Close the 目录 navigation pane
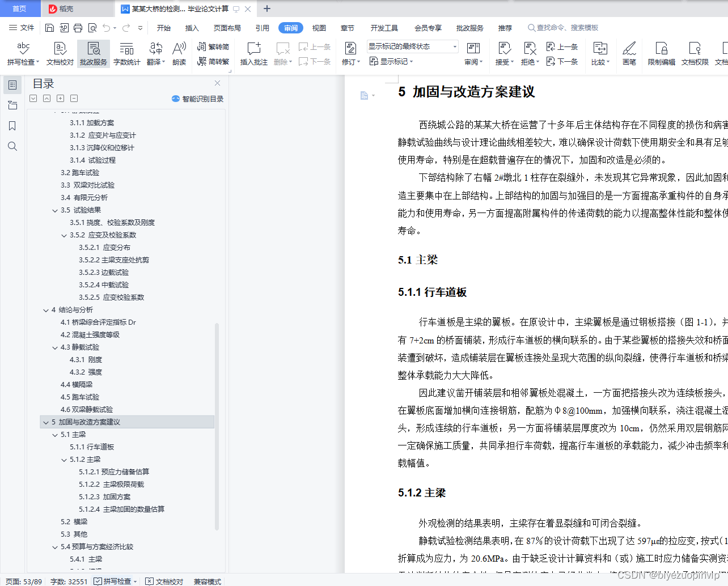 click(x=217, y=83)
